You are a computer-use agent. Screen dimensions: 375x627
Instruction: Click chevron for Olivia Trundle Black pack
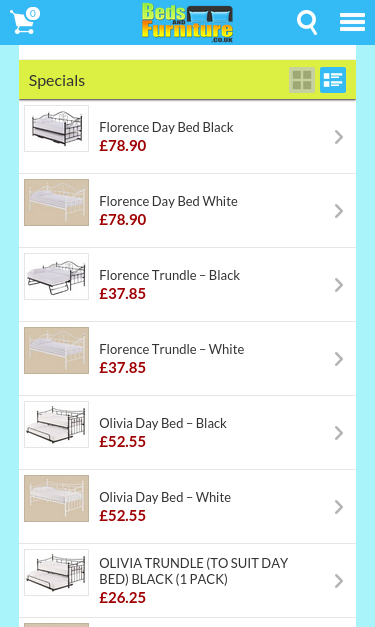pos(339,581)
